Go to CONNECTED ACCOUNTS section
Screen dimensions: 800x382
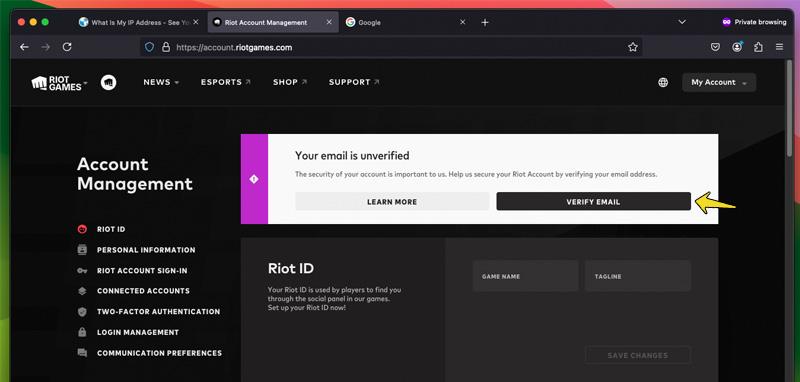coord(143,291)
